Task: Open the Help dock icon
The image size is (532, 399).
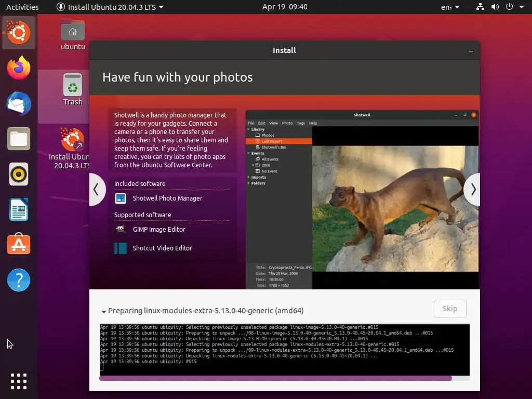Action: tap(19, 280)
